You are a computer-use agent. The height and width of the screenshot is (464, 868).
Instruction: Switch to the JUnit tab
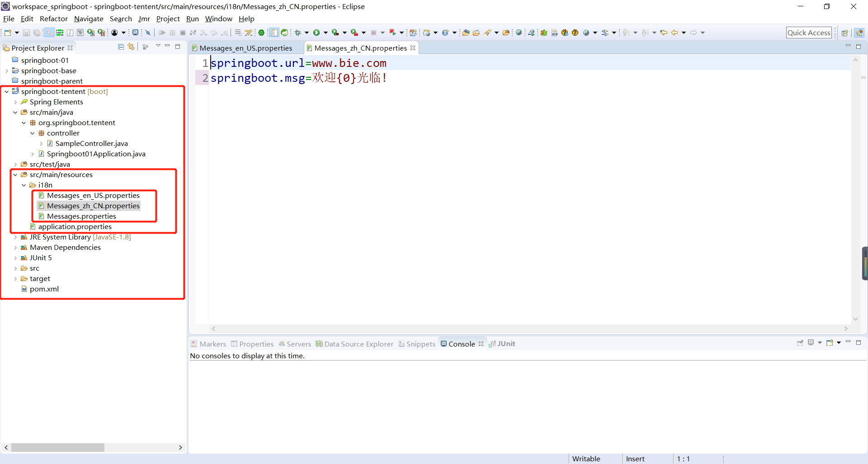502,344
